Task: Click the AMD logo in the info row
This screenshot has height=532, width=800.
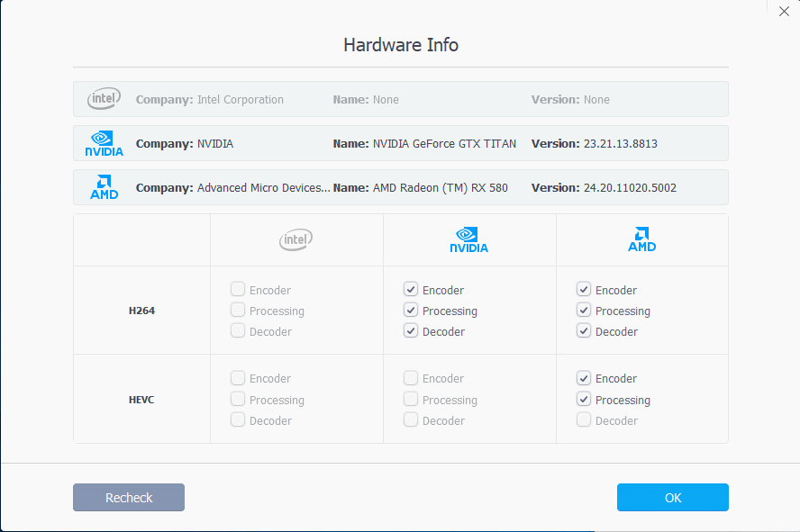Action: (105, 187)
